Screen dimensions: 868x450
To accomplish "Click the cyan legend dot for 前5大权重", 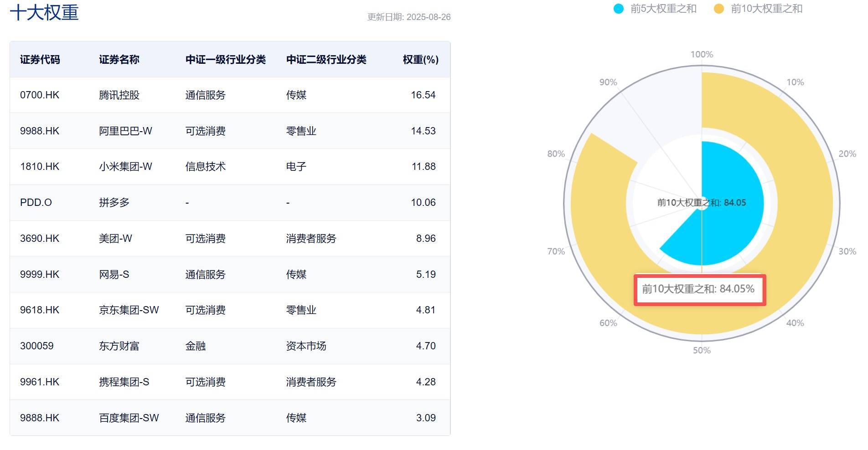I will coord(619,9).
